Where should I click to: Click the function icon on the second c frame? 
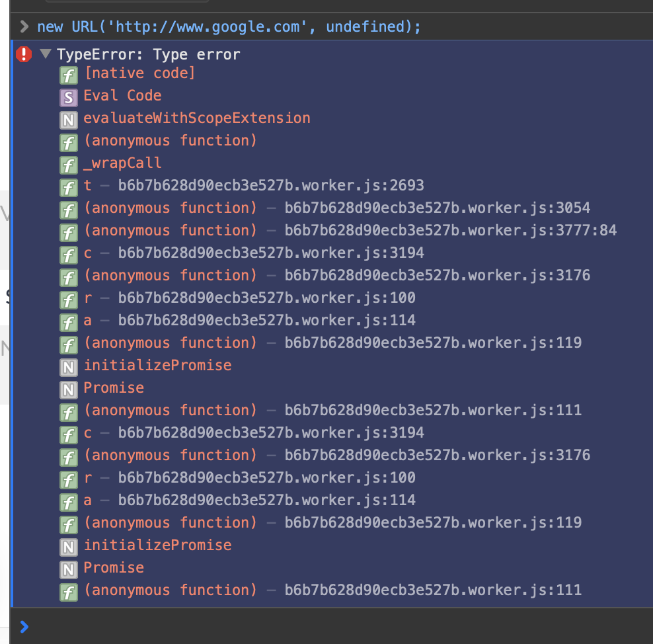pyautogui.click(x=68, y=435)
